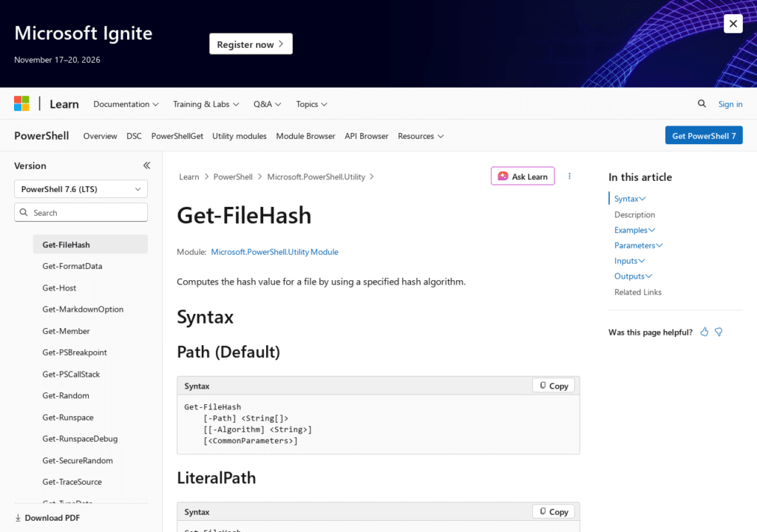Open the PowerShellGet nav item
Viewport: 757px width, 532px height.
[177, 136]
